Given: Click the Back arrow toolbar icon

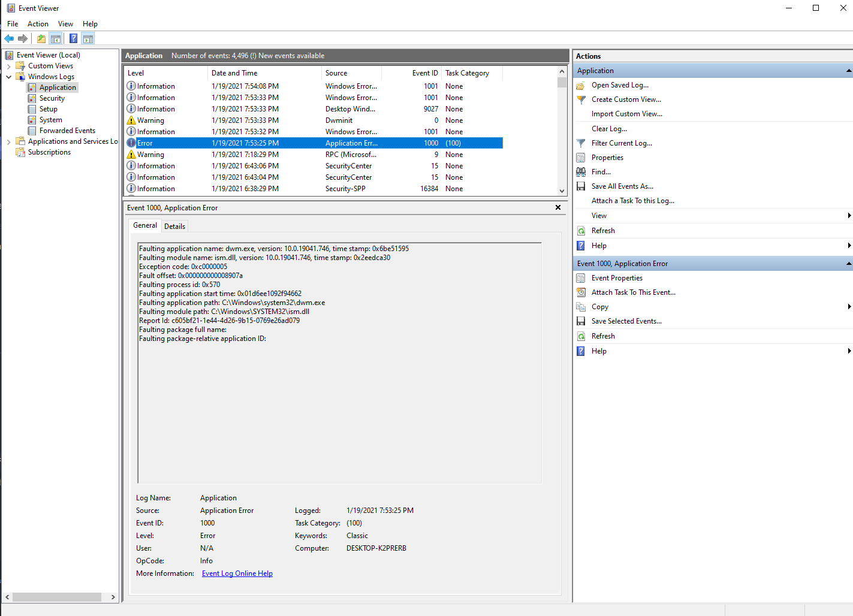Looking at the screenshot, I should [x=9, y=38].
